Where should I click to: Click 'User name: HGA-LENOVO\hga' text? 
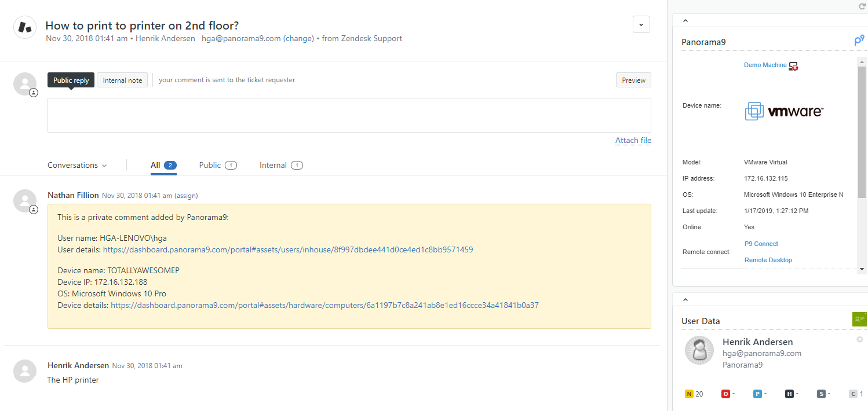(112, 237)
